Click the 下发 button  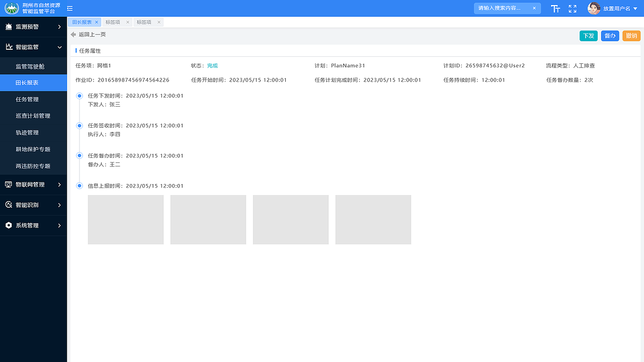pos(588,36)
